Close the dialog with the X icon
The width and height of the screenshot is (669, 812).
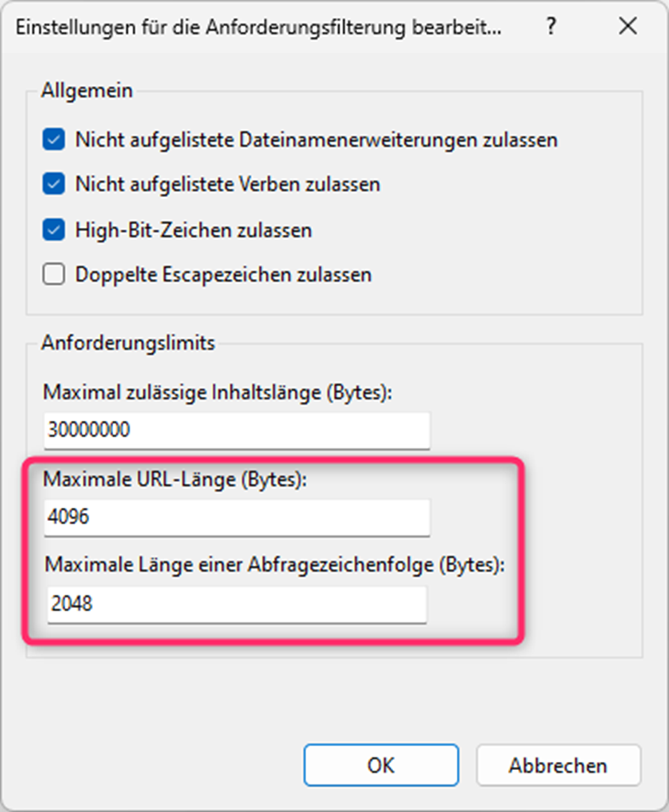coord(628,26)
